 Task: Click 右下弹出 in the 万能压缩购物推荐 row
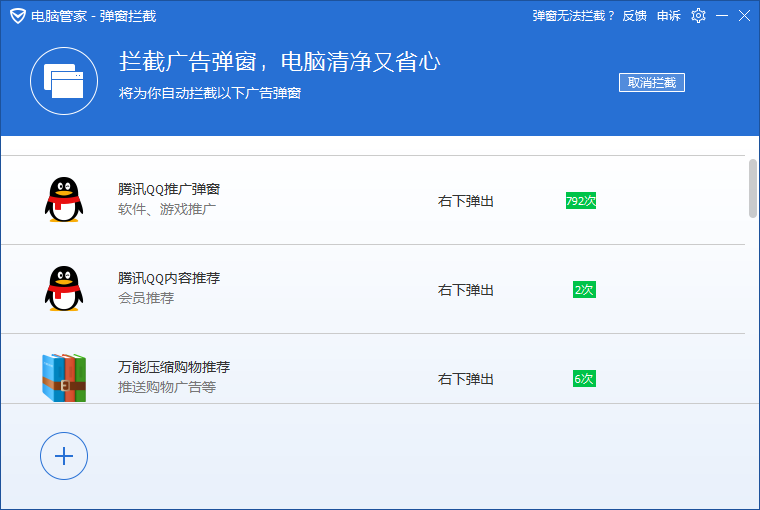[465, 379]
